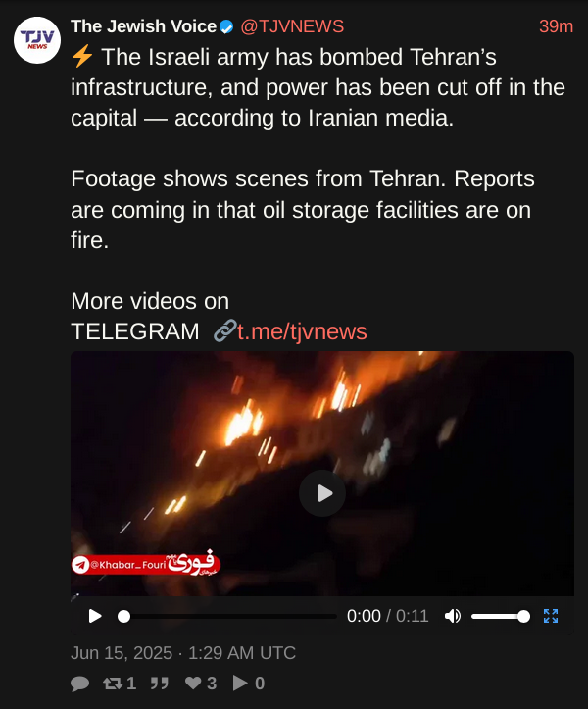This screenshot has height=709, width=588.
Task: Open the TJV News profile avatar
Action: (x=37, y=40)
